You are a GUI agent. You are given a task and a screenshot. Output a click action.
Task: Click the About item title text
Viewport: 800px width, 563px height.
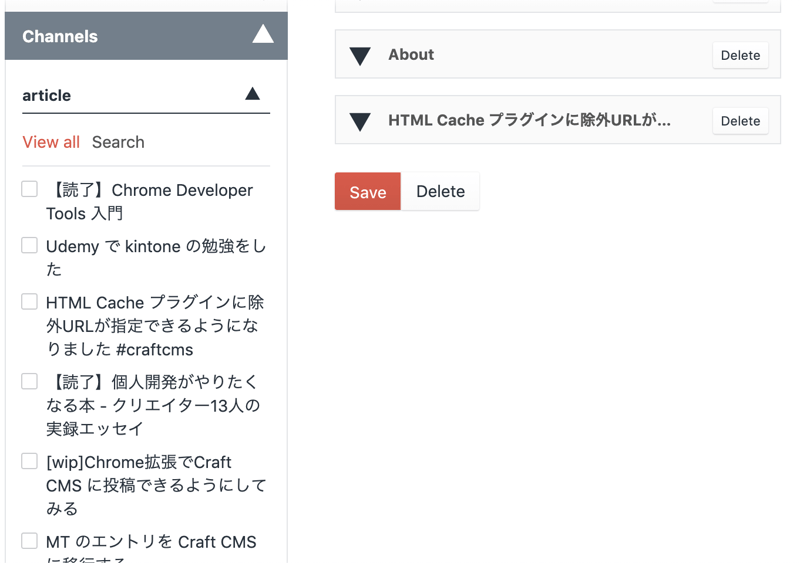coord(411,55)
